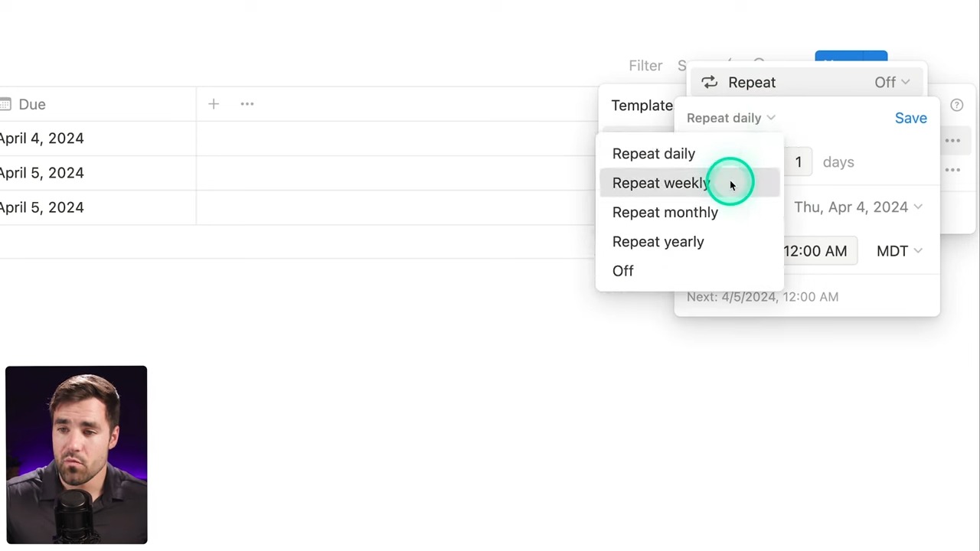Open column options ellipsis beside the plus icon
This screenshot has width=980, height=551.
(247, 104)
